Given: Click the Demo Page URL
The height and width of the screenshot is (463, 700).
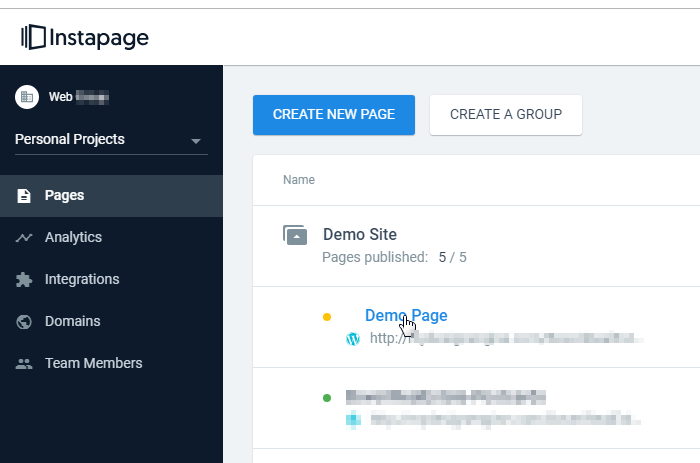Looking at the screenshot, I should 506,338.
